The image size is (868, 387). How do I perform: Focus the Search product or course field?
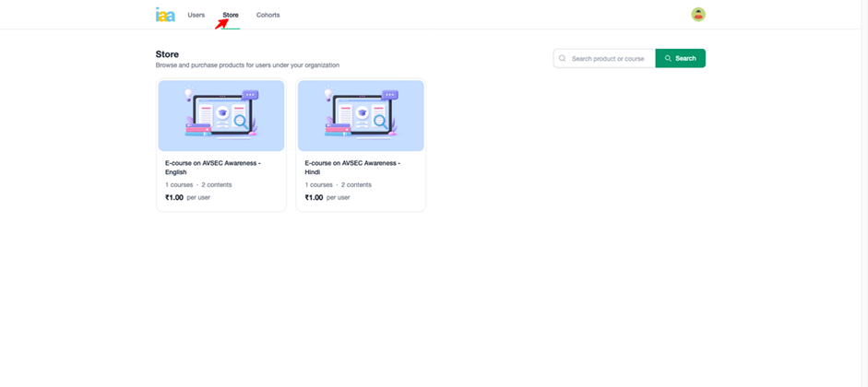[x=609, y=58]
